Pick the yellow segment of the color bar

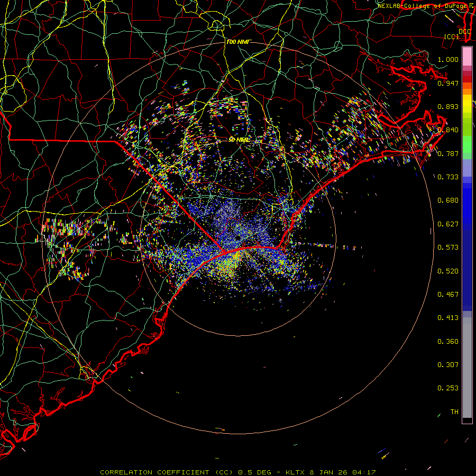467,104
